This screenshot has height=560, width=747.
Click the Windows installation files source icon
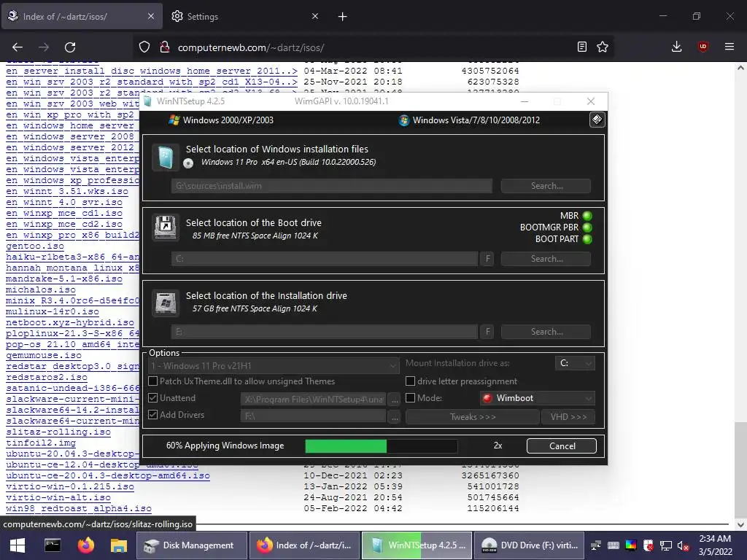click(166, 157)
